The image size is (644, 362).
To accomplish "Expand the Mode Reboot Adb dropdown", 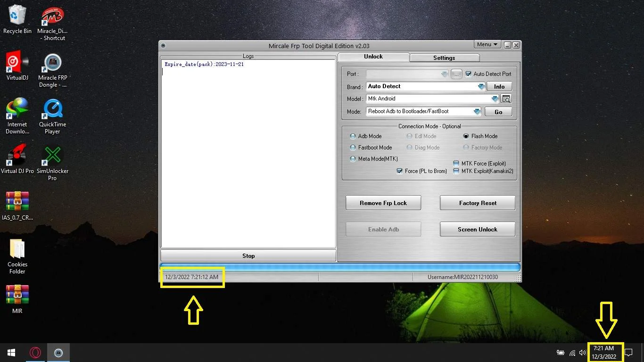I will point(477,112).
